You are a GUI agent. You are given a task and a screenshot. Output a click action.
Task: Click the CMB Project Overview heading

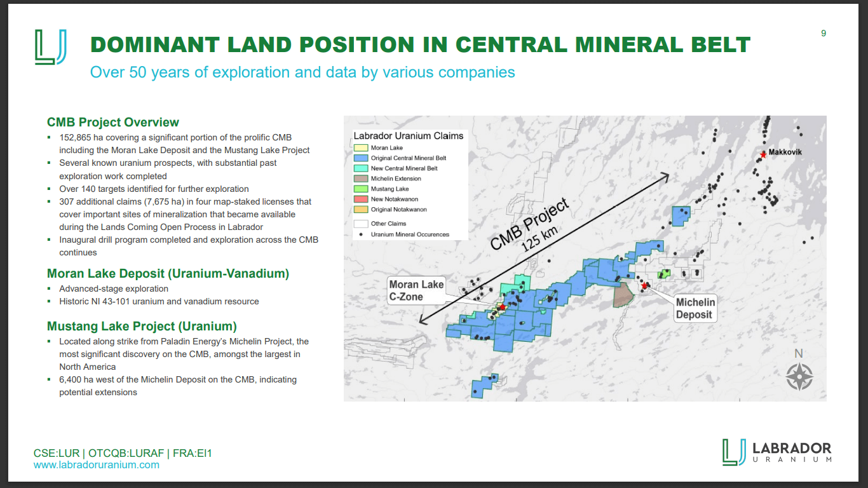pyautogui.click(x=113, y=122)
